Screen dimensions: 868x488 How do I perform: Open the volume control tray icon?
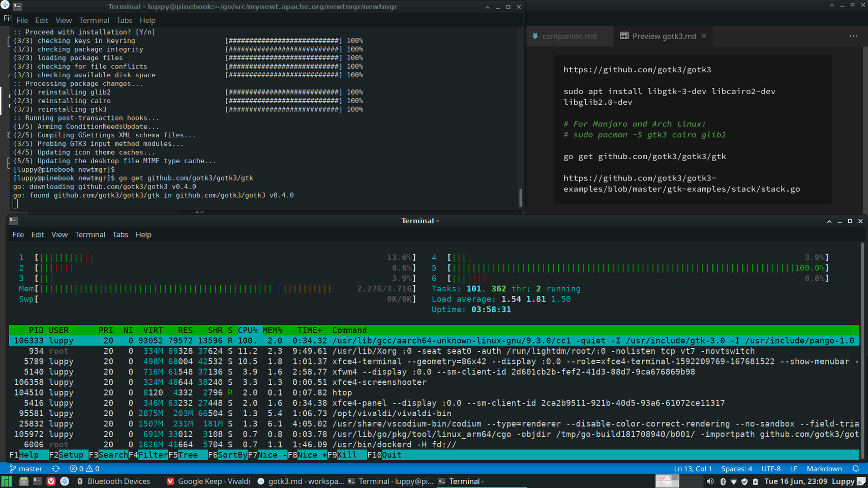coord(710,481)
